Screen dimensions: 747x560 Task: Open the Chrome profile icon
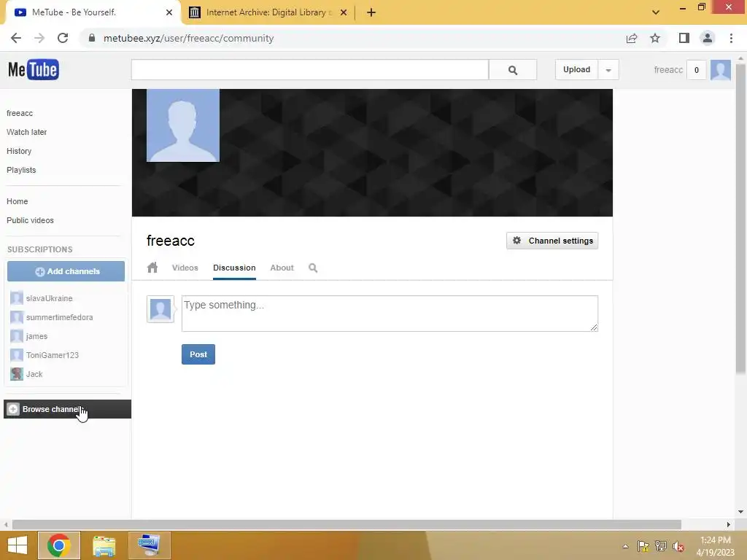point(708,38)
